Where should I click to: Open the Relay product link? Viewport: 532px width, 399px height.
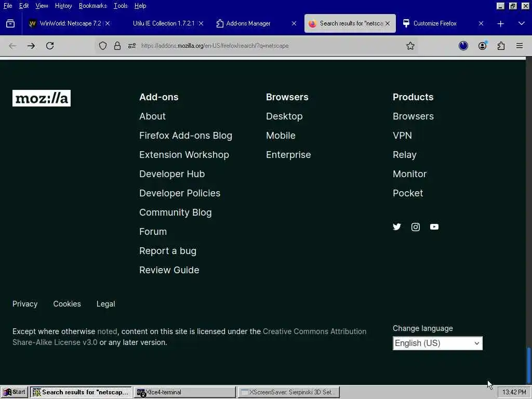pos(404,155)
